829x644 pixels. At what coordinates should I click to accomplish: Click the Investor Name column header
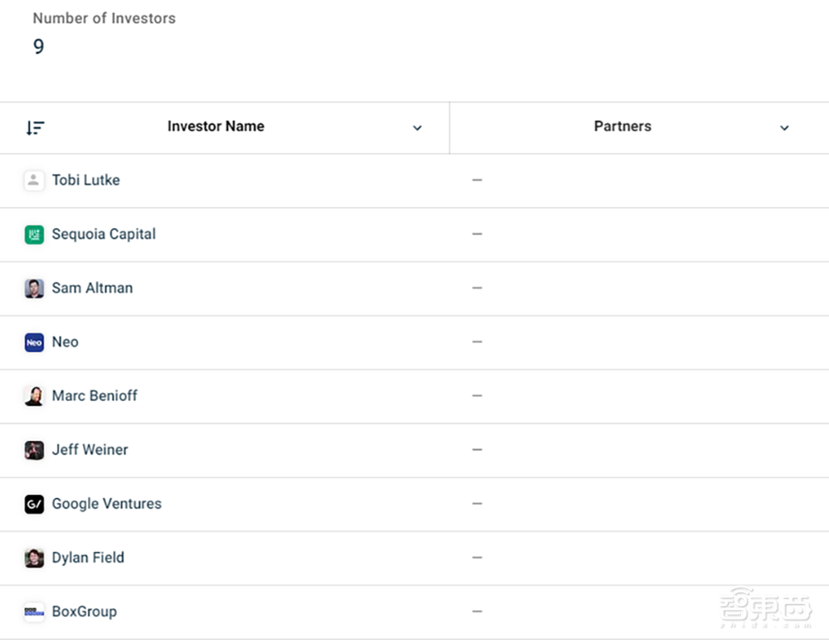pyautogui.click(x=216, y=127)
